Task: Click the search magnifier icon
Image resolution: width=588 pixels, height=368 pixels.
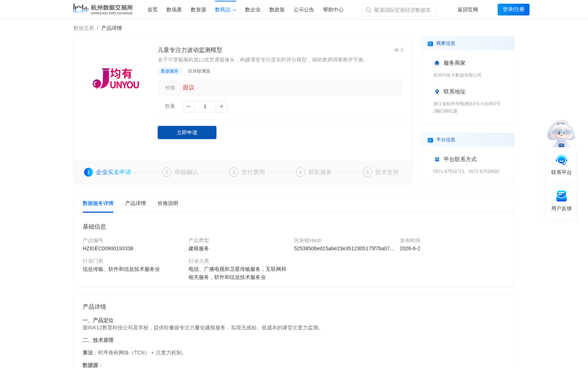Action: click(x=369, y=10)
